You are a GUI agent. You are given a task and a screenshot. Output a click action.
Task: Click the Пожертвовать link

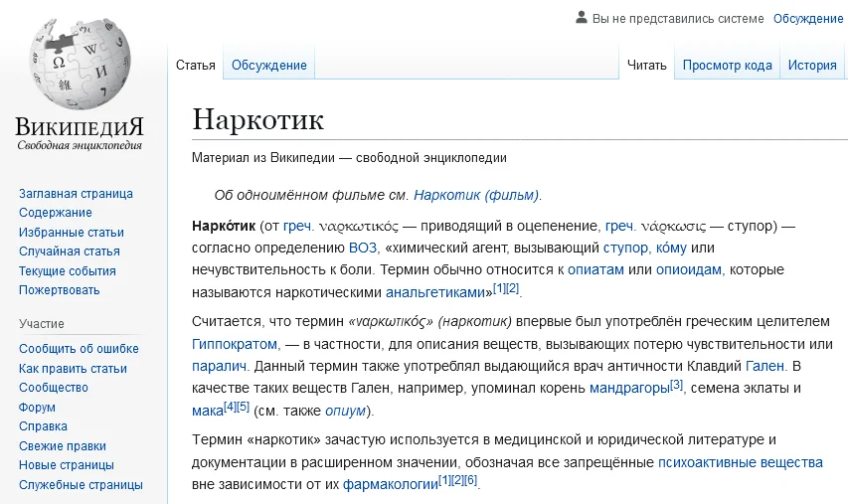[x=60, y=290]
